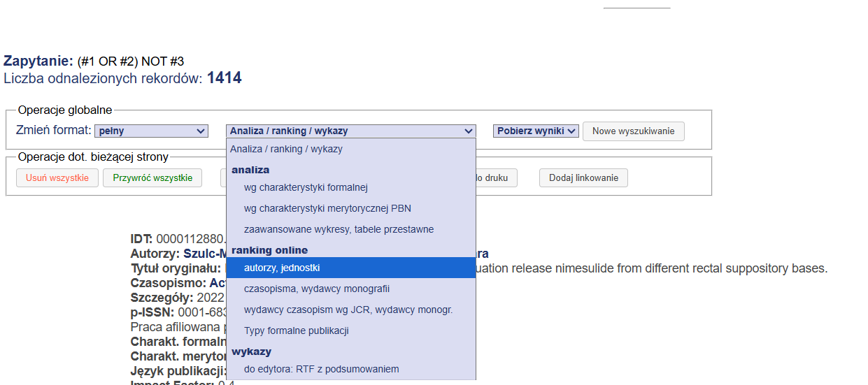Choose "do edytora: RTF z podsumowaniem" option
The height and width of the screenshot is (385, 868).
pos(321,369)
